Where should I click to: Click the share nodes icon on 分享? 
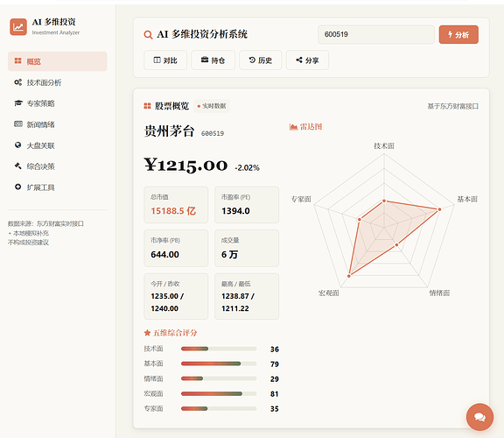pos(299,60)
